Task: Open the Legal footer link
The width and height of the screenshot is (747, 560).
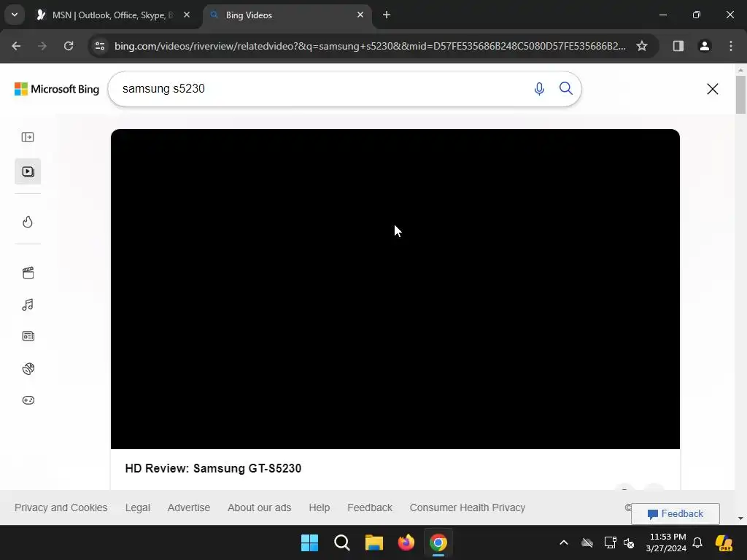Action: 138,507
